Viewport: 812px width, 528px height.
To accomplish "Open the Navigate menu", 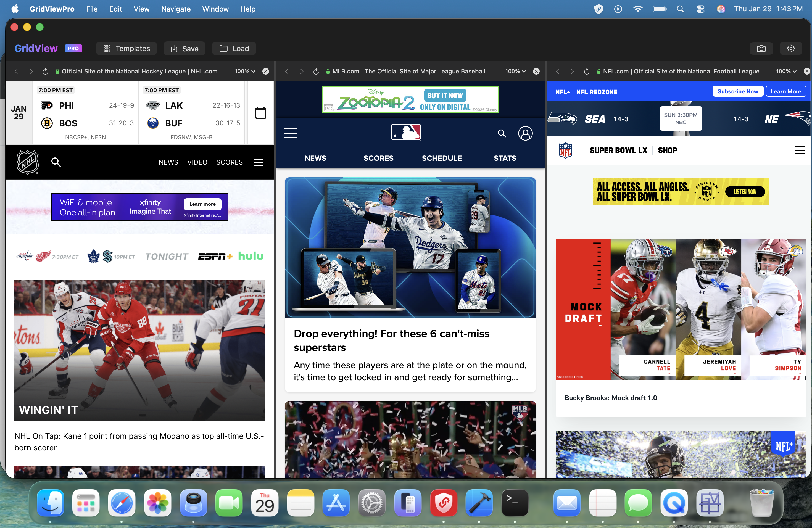I will click(175, 9).
